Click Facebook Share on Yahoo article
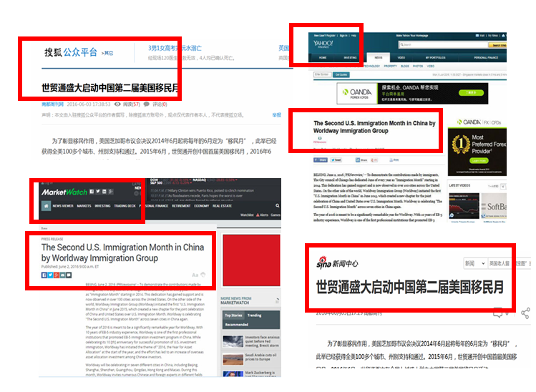This screenshot has width=536, height=392. pos(321,160)
